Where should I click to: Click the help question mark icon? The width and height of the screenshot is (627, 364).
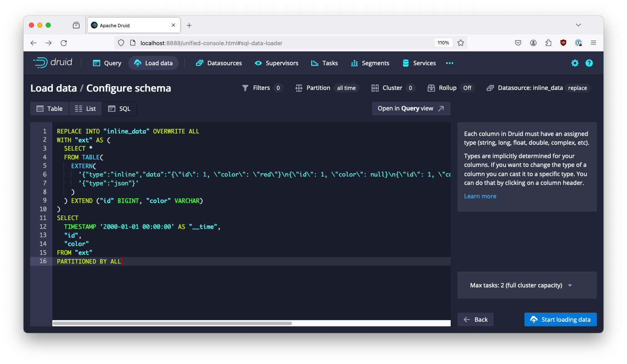(589, 63)
